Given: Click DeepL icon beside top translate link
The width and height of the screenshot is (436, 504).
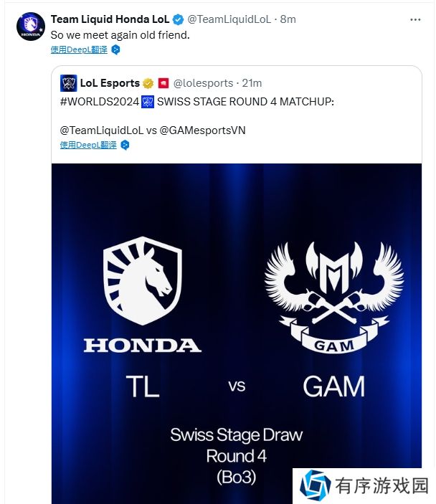Looking at the screenshot, I should pos(115,49).
